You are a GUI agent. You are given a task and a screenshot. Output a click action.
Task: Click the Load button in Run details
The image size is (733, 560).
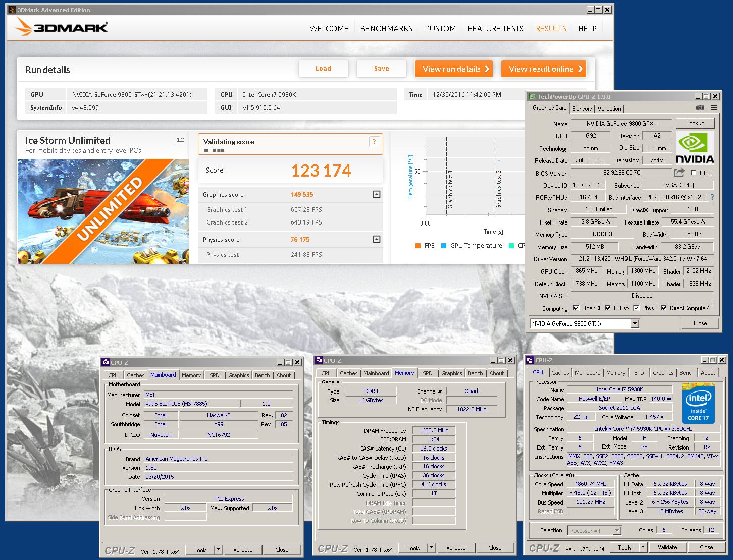coord(324,69)
